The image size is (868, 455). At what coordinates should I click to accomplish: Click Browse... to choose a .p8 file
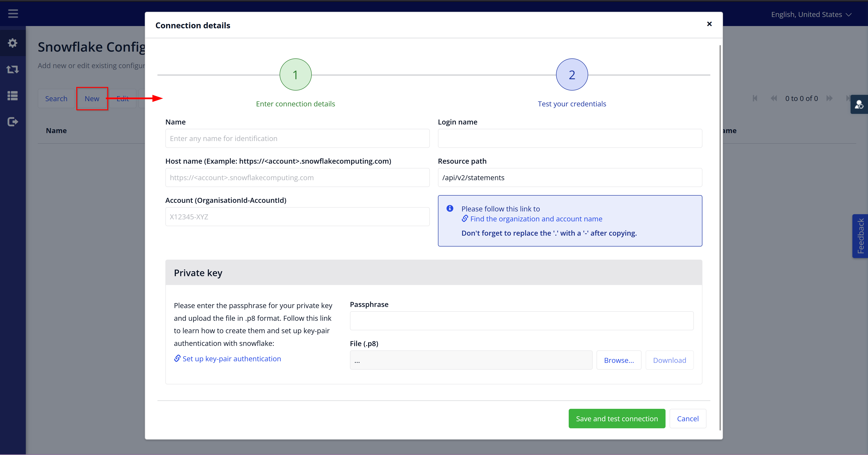point(619,360)
